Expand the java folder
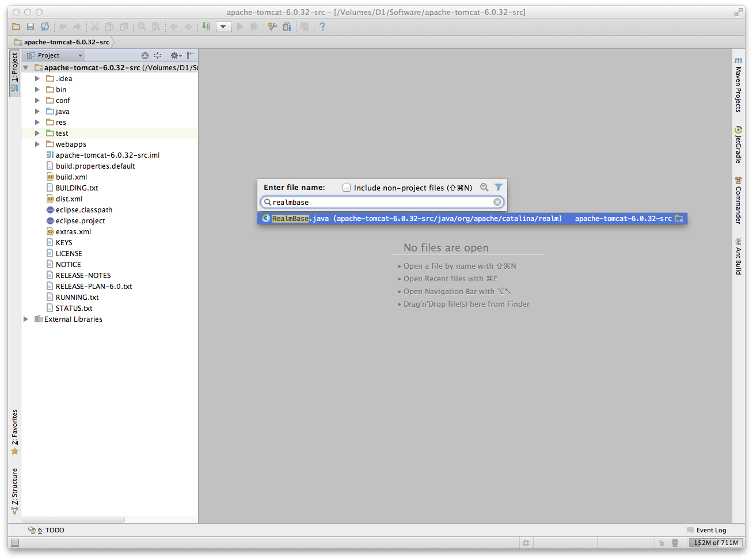753x560 pixels. pyautogui.click(x=37, y=111)
